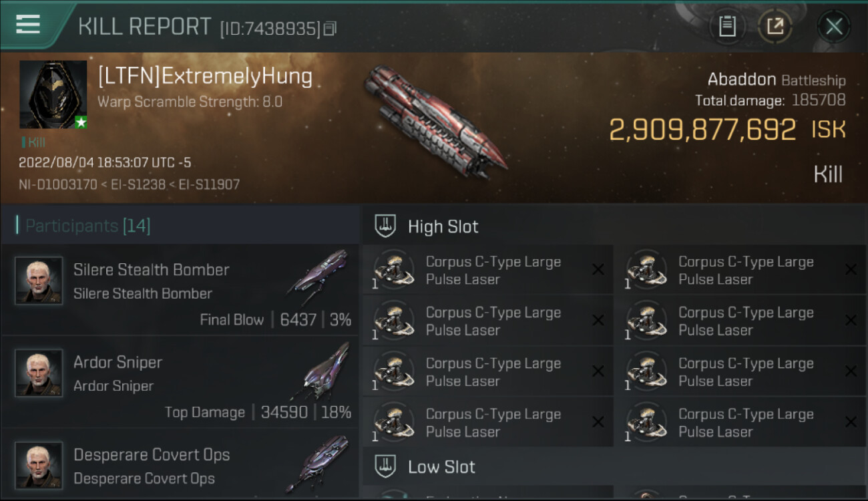
Task: Click X beside top-right Pulse Laser
Action: [851, 269]
